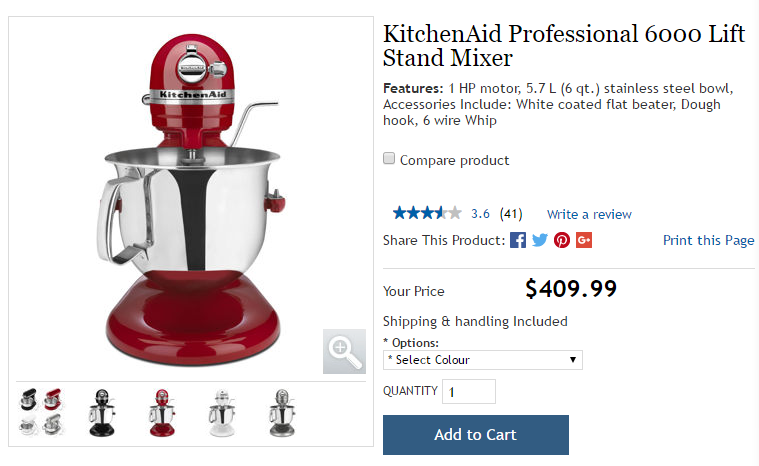
Task: Click the review count (41)
Action: (x=511, y=214)
